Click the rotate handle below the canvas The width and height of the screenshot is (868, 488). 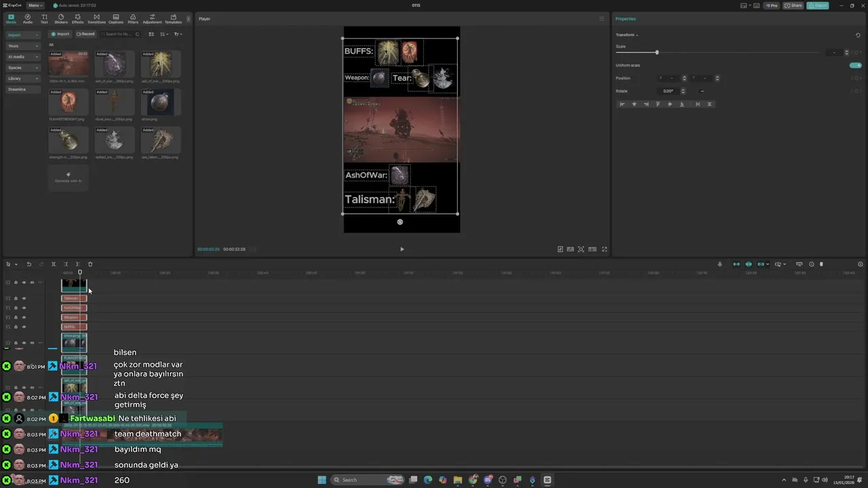[400, 222]
